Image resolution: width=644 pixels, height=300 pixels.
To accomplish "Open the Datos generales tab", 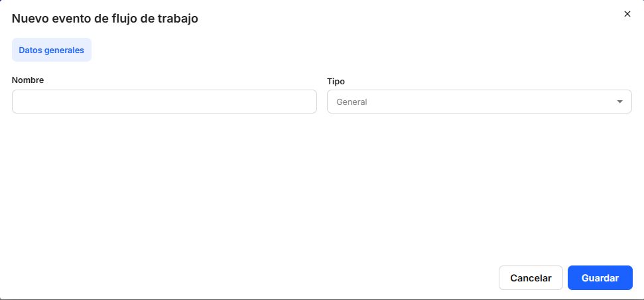I will click(x=51, y=50).
